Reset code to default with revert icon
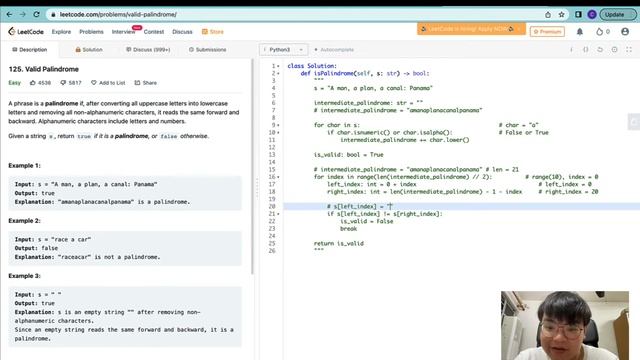Viewport: 640px width, 360px height. pos(600,49)
